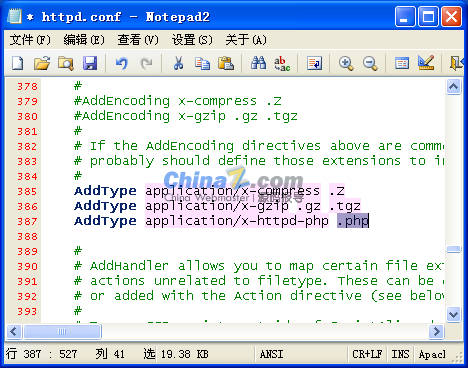Click line number 385 in the margin
Viewport: 468px width, 368px height.
point(27,192)
